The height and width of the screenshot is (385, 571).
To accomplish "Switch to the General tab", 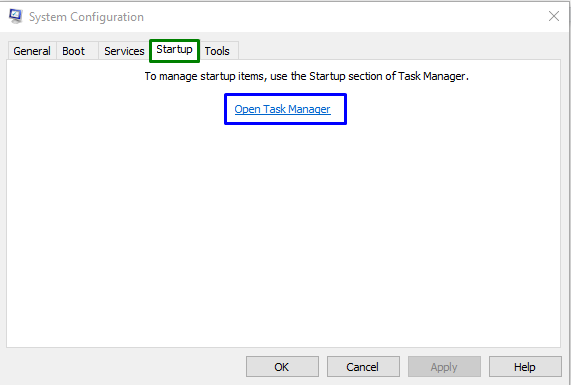I will coord(32,51).
